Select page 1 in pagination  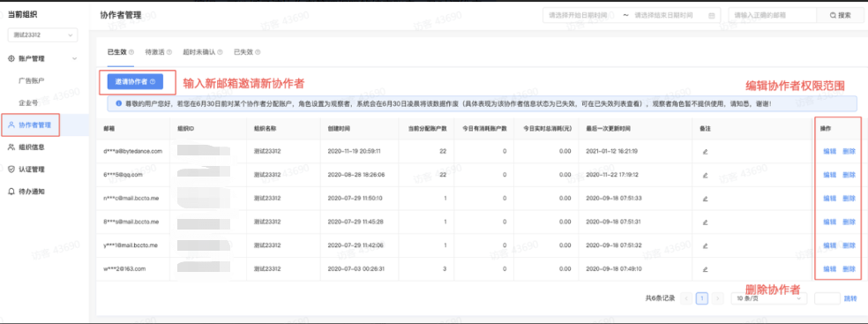click(702, 298)
